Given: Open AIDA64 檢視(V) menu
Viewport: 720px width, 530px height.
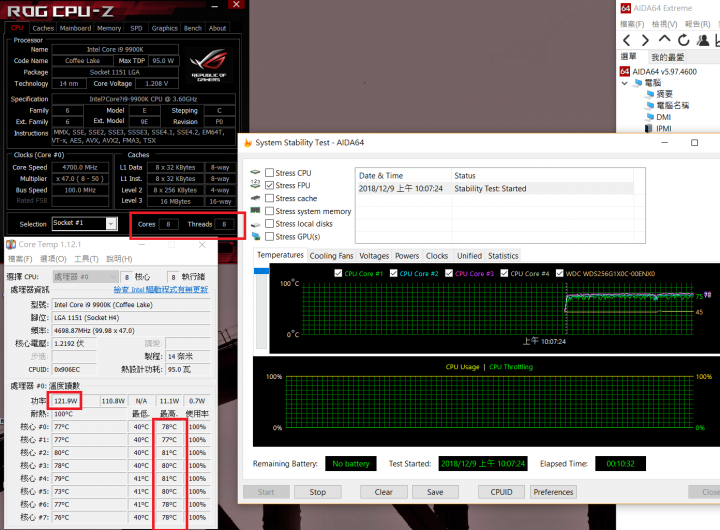Looking at the screenshot, I should point(664,24).
